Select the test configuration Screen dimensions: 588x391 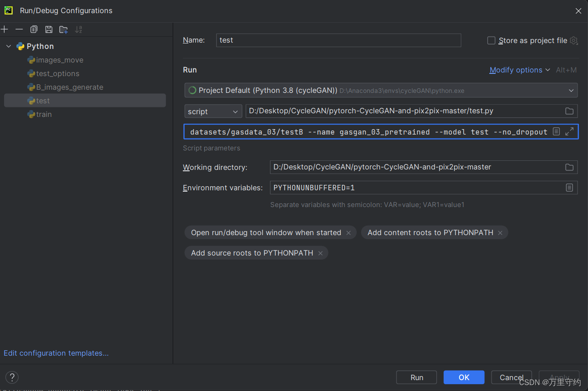click(85, 101)
